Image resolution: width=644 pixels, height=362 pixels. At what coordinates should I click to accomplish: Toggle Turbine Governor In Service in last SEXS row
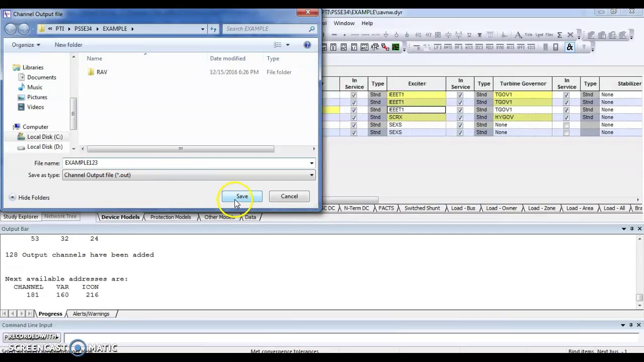[x=460, y=132]
